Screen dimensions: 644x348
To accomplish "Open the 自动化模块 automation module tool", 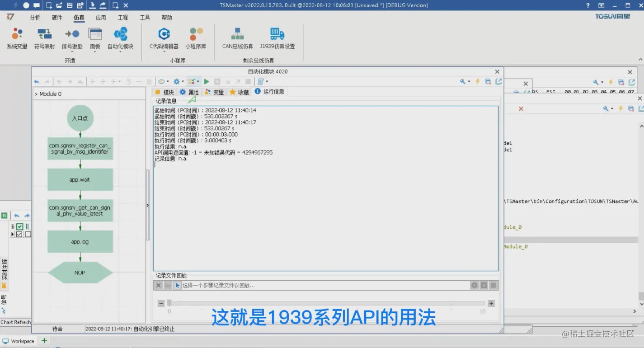I will 120,38.
